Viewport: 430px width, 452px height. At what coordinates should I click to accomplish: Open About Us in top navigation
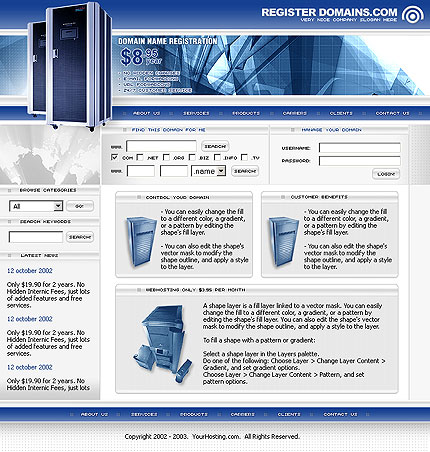pos(147,113)
